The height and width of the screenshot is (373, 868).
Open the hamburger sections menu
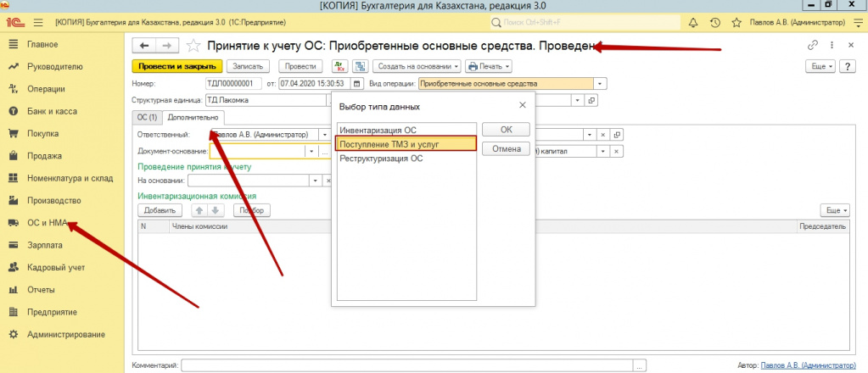pyautogui.click(x=38, y=23)
